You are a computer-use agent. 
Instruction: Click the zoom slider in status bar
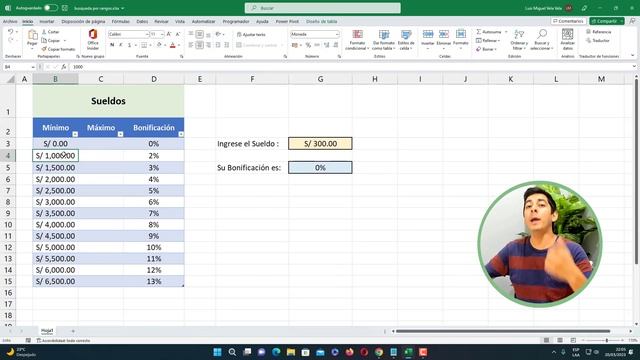point(607,340)
